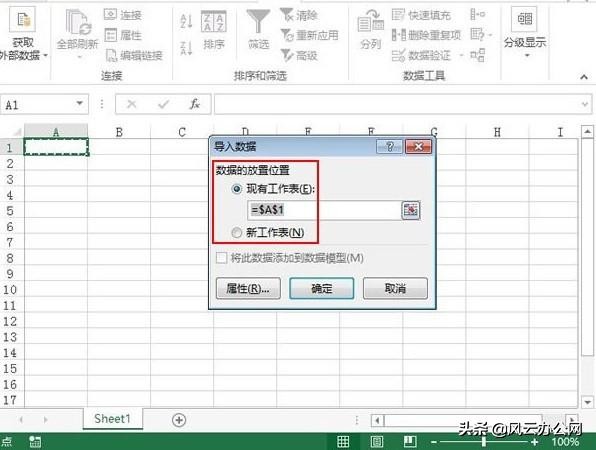Click the Select All corner triangle

[x=17, y=132]
